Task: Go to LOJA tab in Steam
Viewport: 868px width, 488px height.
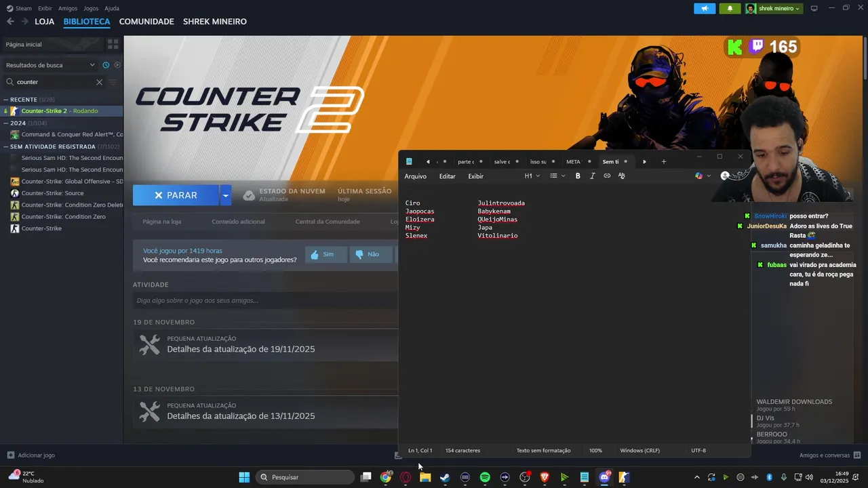Action: (45, 22)
